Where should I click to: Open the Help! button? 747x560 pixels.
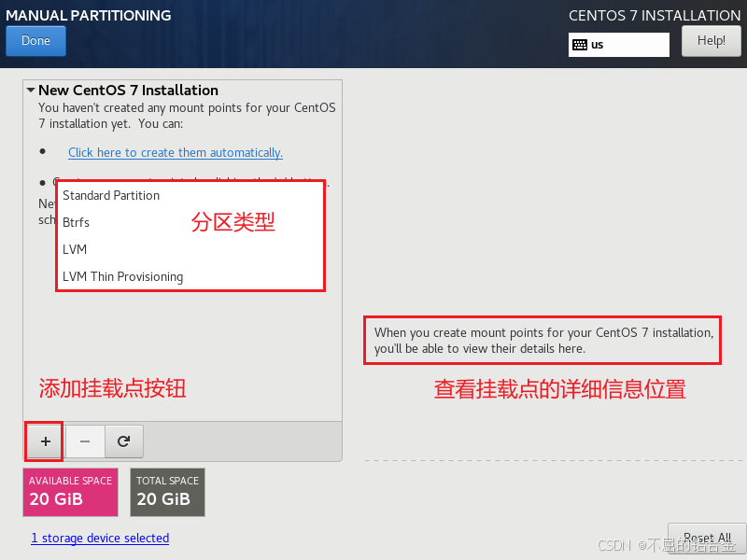click(x=712, y=41)
